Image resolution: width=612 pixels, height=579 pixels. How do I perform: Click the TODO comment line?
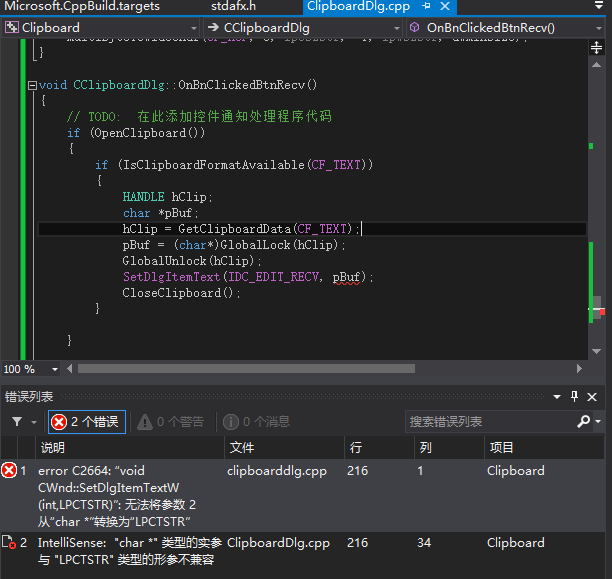coord(199,117)
